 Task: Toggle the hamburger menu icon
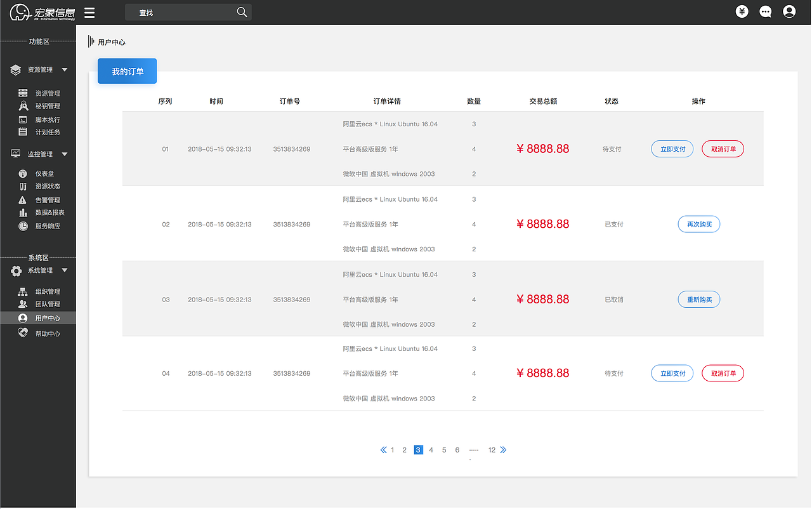89,13
